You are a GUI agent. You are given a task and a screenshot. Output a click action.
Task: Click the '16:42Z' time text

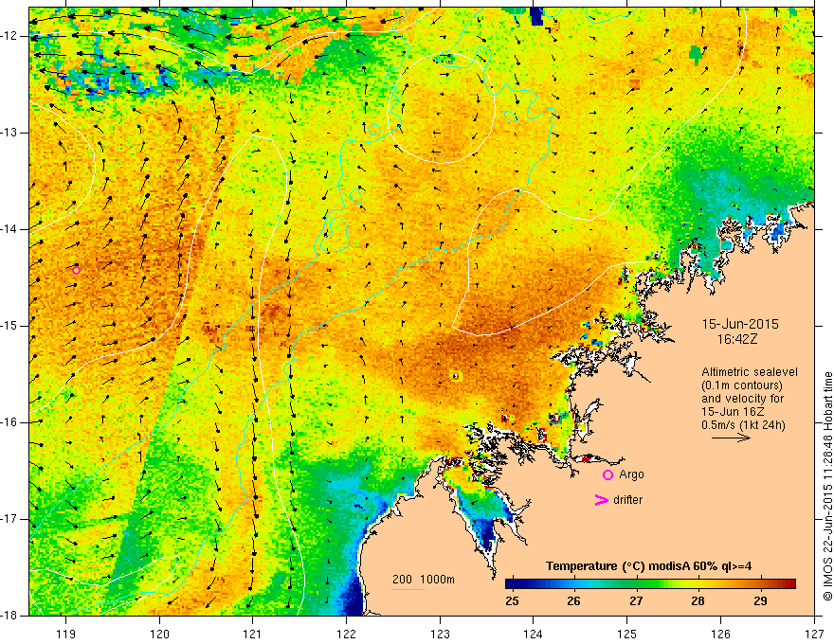736,340
